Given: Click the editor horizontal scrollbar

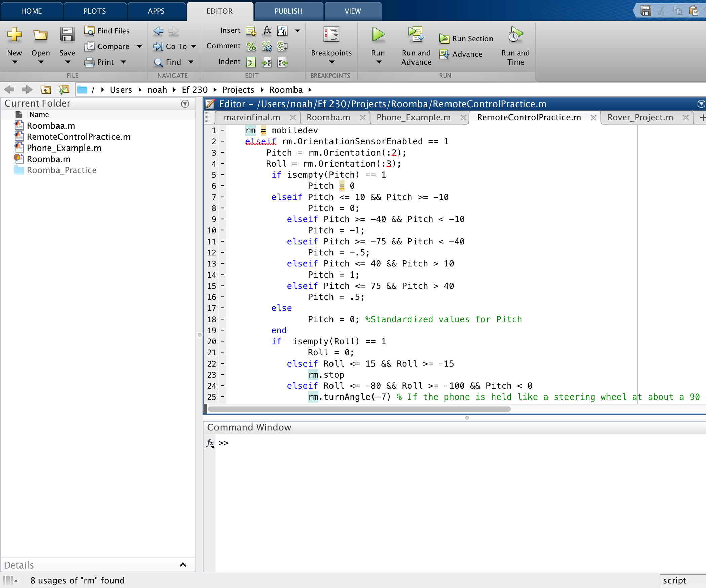Looking at the screenshot, I should click(359, 409).
